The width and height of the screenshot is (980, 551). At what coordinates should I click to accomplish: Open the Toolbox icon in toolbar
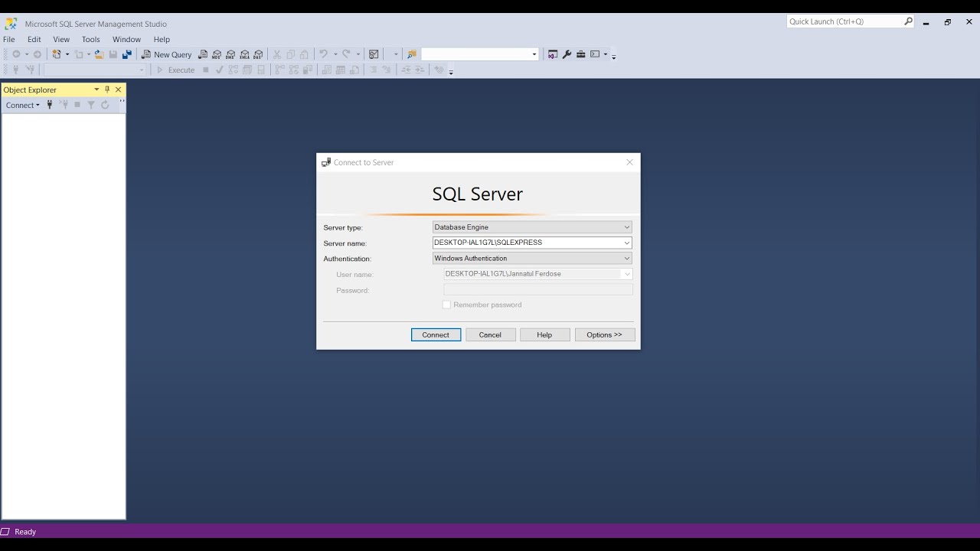point(580,54)
